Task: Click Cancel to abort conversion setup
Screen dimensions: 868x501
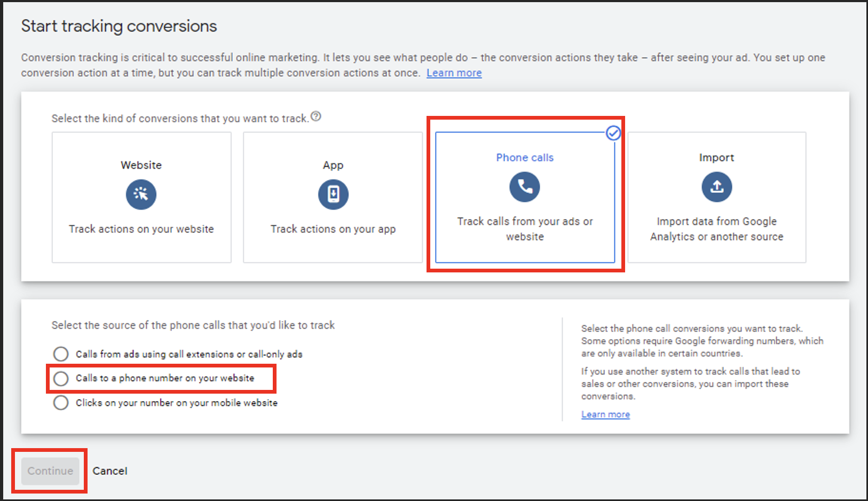Action: pos(109,471)
